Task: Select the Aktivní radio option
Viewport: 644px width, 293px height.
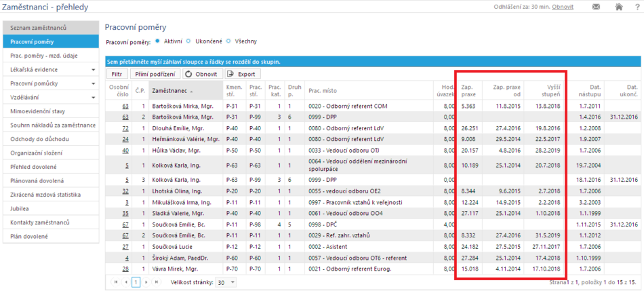Action: pyautogui.click(x=158, y=41)
